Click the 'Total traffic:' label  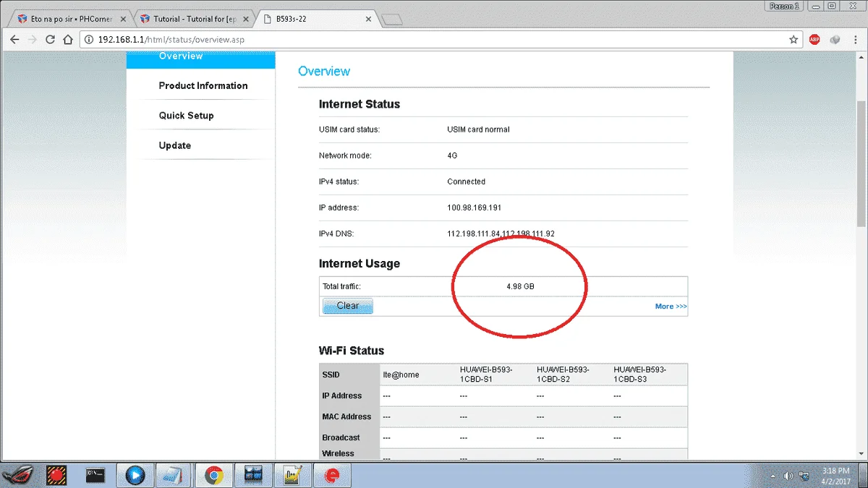pyautogui.click(x=341, y=286)
